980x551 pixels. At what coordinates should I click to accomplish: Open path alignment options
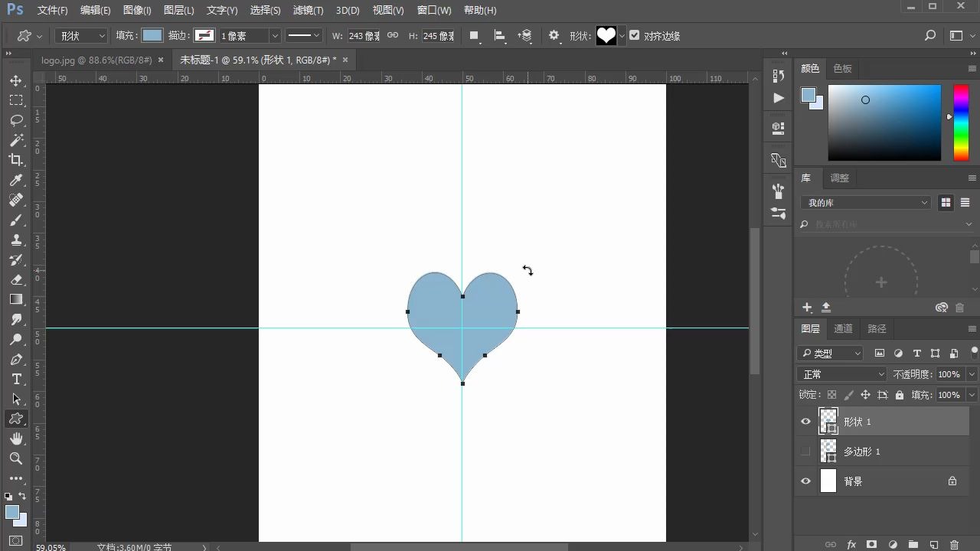click(499, 36)
